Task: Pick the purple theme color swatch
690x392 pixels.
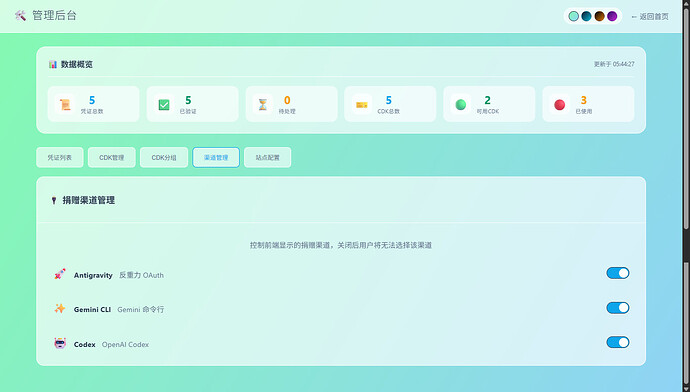Action: coord(612,16)
